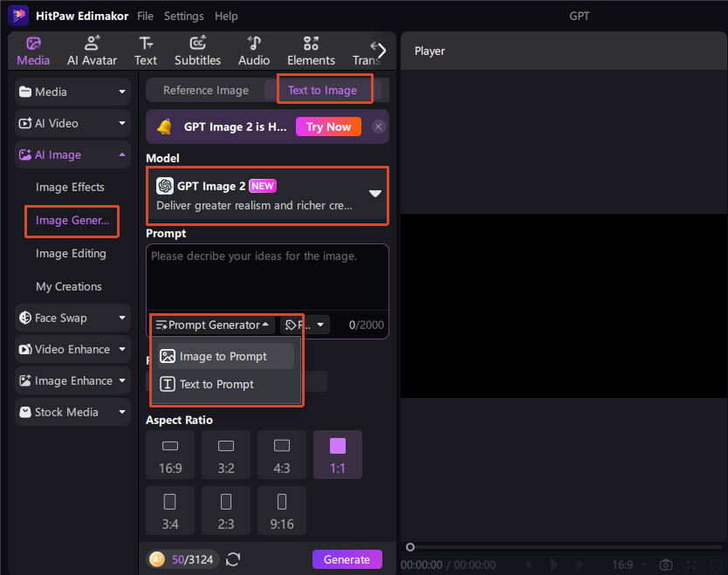Image resolution: width=728 pixels, height=575 pixels.
Task: Click the HitPaw Edimakor logo icon
Action: [x=18, y=16]
